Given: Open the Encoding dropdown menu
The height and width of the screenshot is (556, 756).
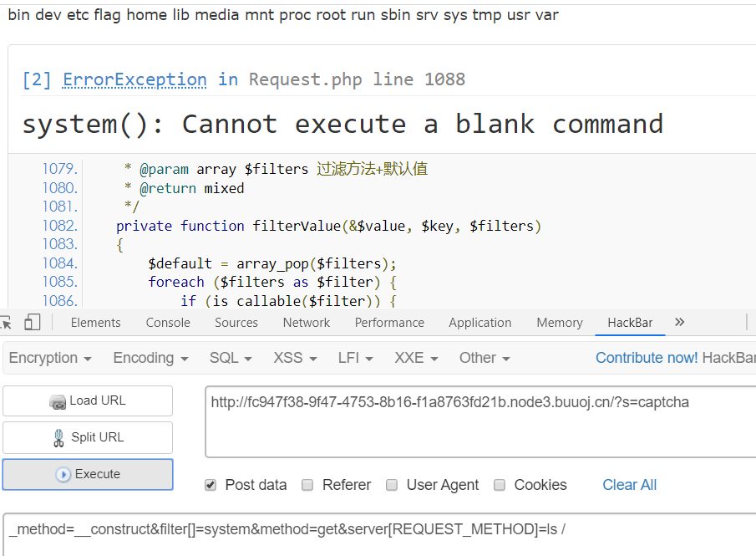Looking at the screenshot, I should 150,358.
